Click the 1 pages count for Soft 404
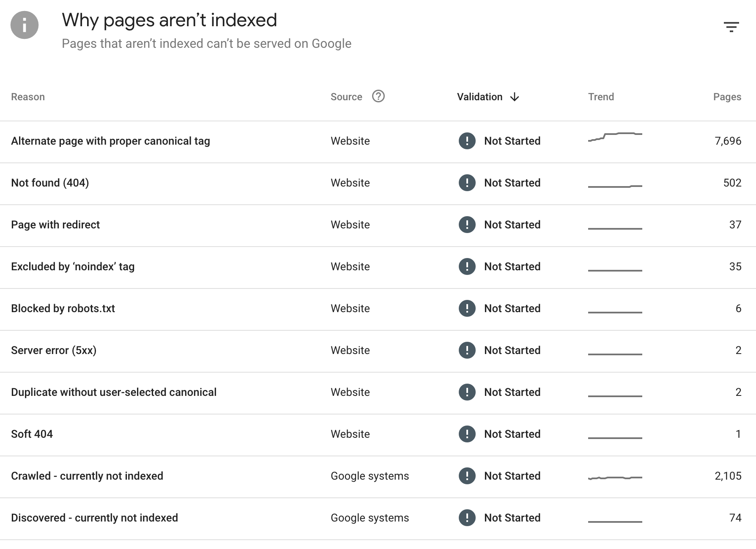This screenshot has height=549, width=756. point(738,434)
